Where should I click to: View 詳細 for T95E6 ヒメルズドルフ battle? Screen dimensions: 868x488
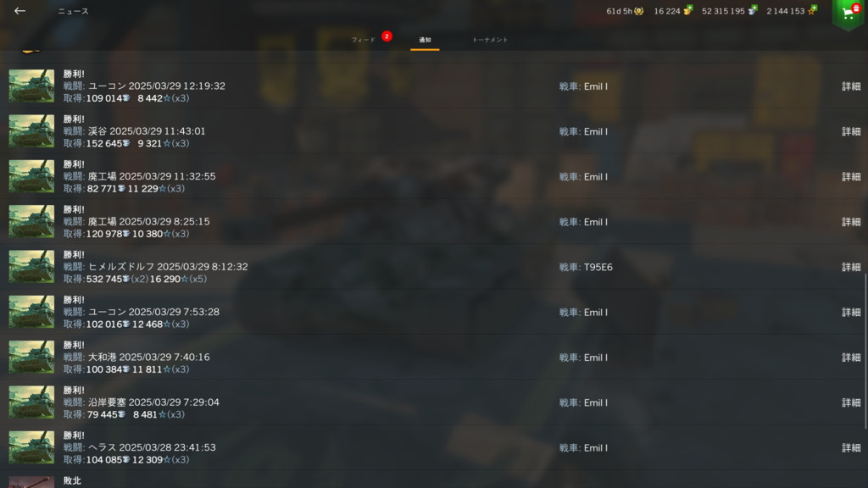tap(851, 267)
